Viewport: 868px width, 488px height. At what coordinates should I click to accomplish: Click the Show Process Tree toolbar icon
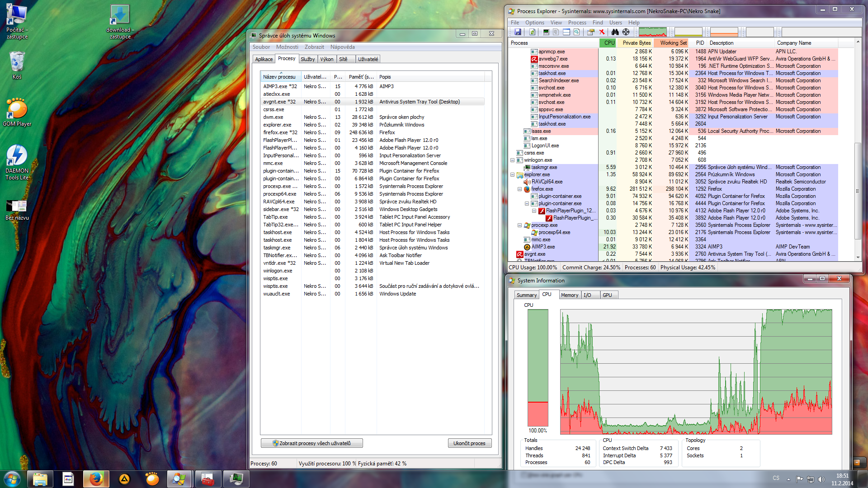556,32
